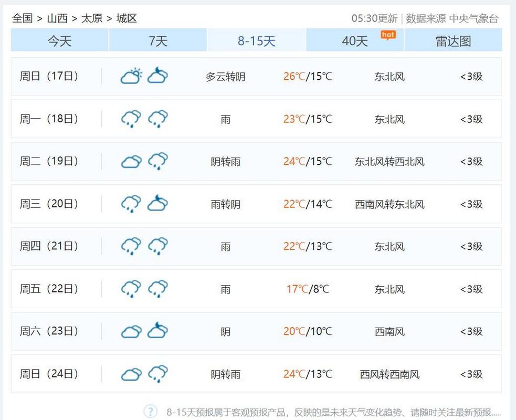The width and height of the screenshot is (516, 420).
Task: Open the 雷达图 tab
Action: (x=454, y=40)
